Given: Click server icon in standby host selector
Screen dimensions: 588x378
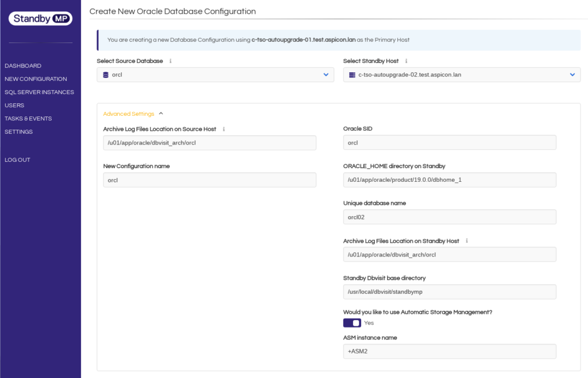Looking at the screenshot, I should click(352, 75).
